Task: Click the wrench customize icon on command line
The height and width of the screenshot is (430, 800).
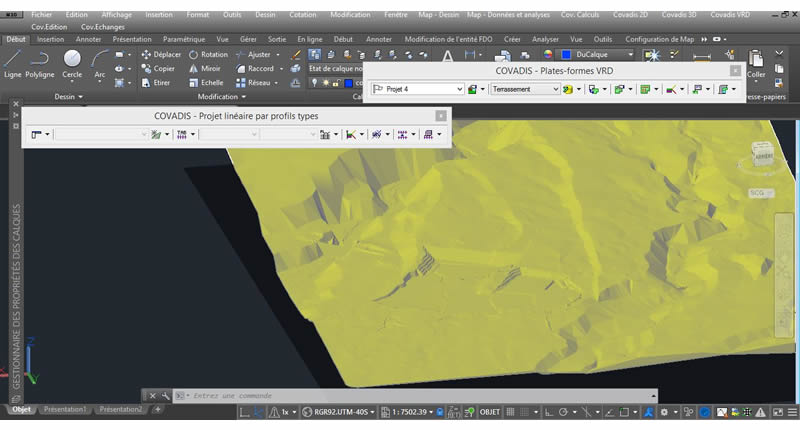Action: coord(165,396)
